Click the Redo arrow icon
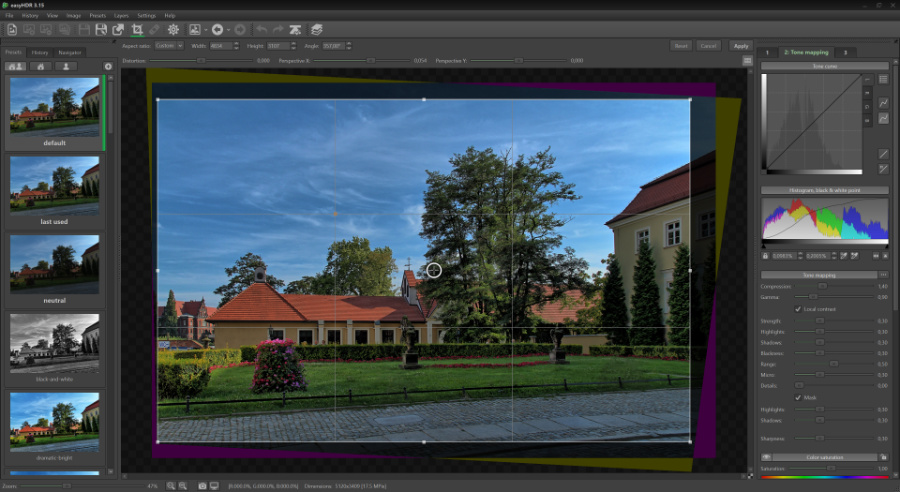The image size is (900, 492). pyautogui.click(x=278, y=30)
